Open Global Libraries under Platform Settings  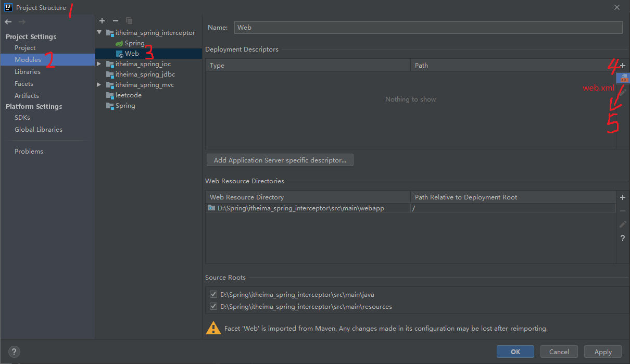click(x=39, y=130)
